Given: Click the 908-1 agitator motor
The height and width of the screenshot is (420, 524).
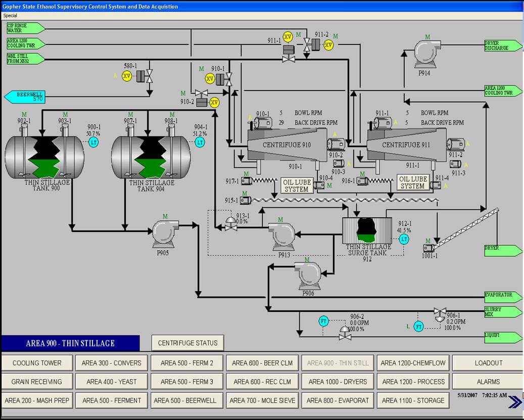Looking at the screenshot, I should click(x=171, y=130).
